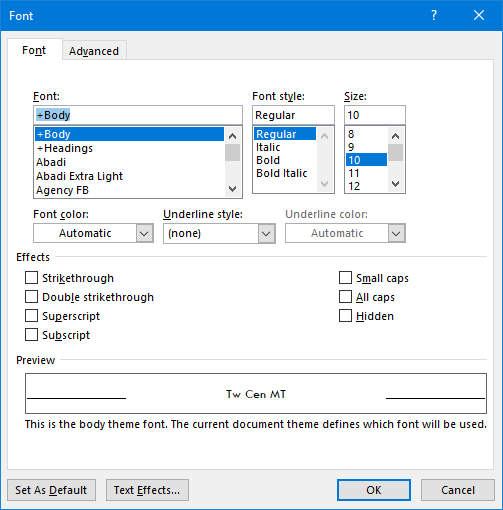Click the font list scroll up arrow
The height and width of the screenshot is (510, 503).
pos(233,136)
